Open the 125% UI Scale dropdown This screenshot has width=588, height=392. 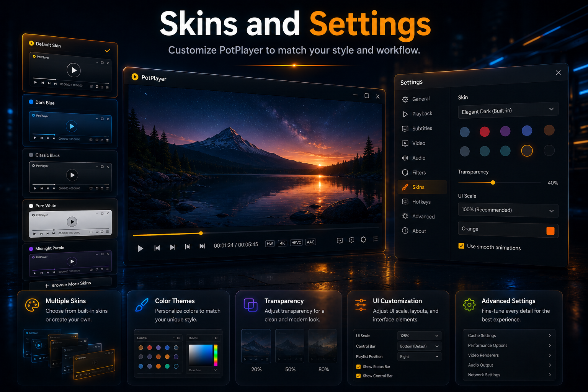[x=419, y=336]
